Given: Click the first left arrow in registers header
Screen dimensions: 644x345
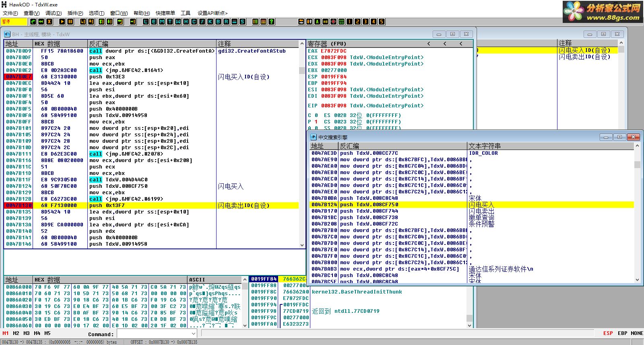Looking at the screenshot, I should point(429,43).
